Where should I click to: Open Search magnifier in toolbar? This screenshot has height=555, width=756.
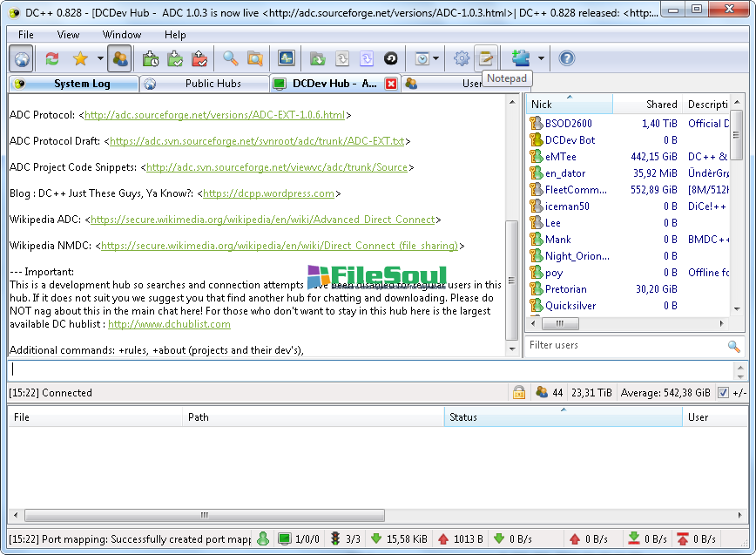231,59
